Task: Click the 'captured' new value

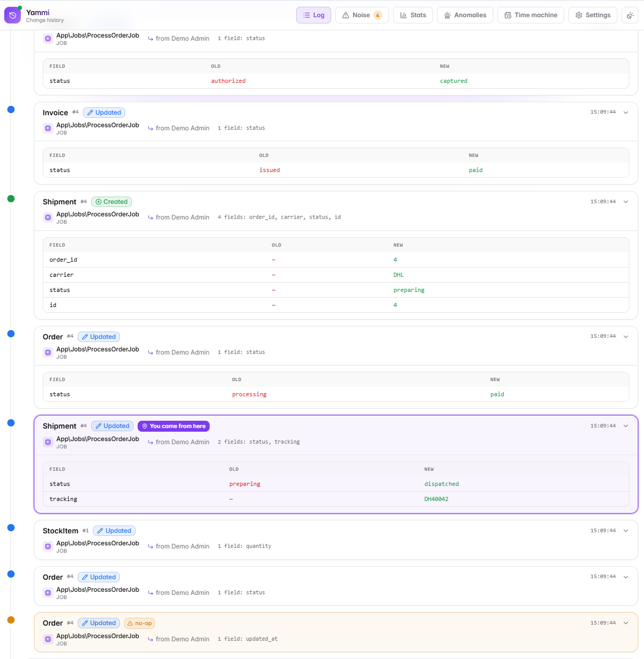Action: [454, 81]
